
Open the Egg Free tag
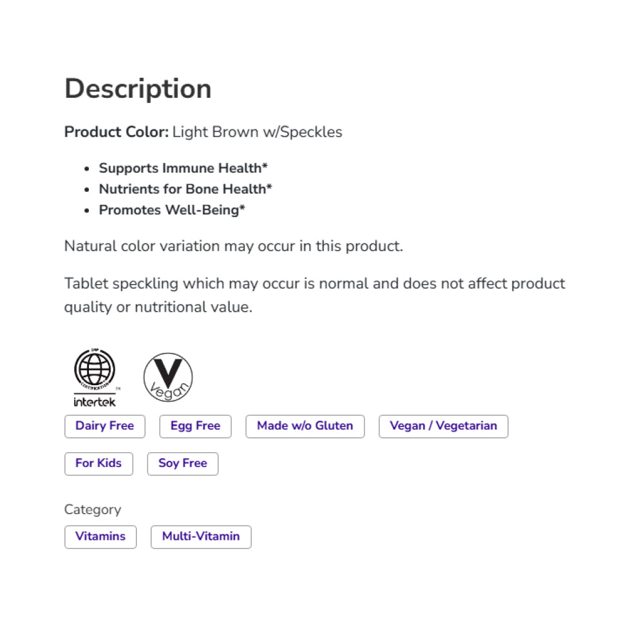click(195, 426)
